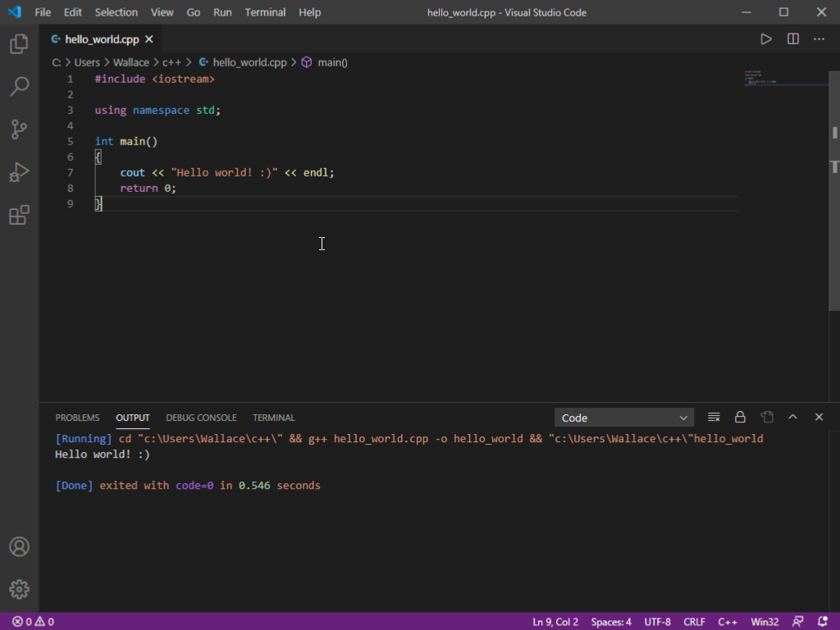This screenshot has width=840, height=630.
Task: Open editor More Actions ellipsis menu
Action: tap(819, 39)
